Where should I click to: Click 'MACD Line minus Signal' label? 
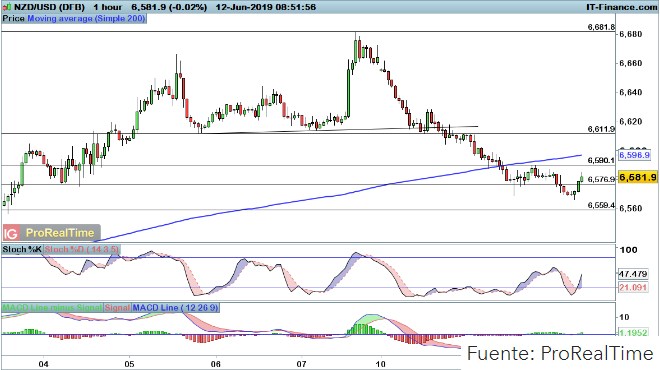coord(52,308)
